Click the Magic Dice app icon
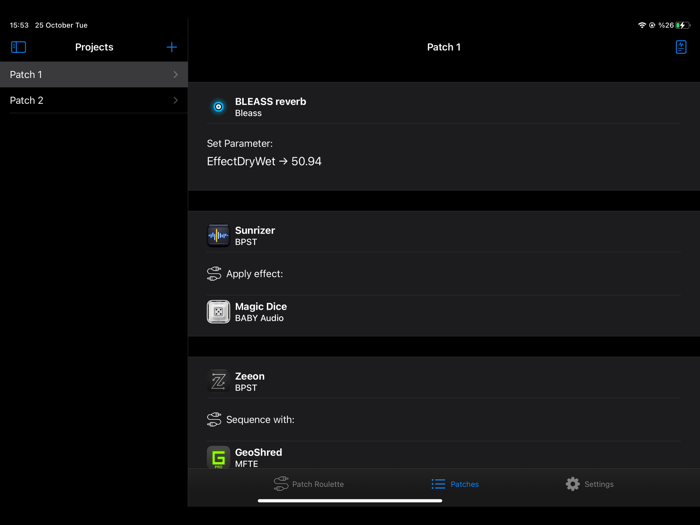 pyautogui.click(x=218, y=312)
